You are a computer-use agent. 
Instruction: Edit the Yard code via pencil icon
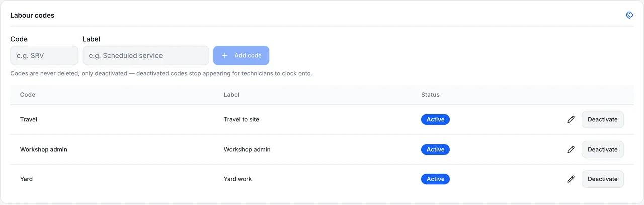[571, 179]
